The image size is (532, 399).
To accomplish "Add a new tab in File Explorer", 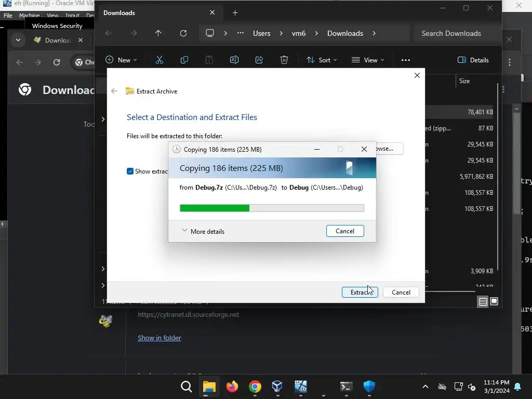I will click(x=235, y=13).
